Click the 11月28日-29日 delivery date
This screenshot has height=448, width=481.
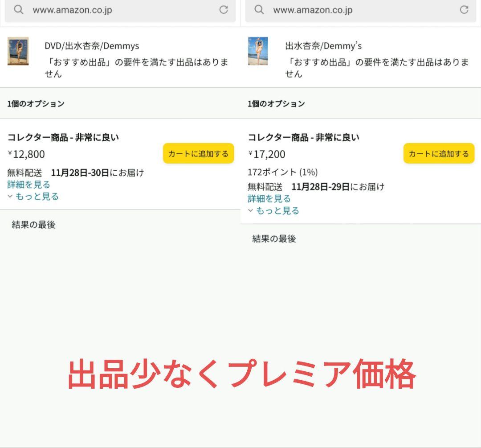[x=321, y=187]
